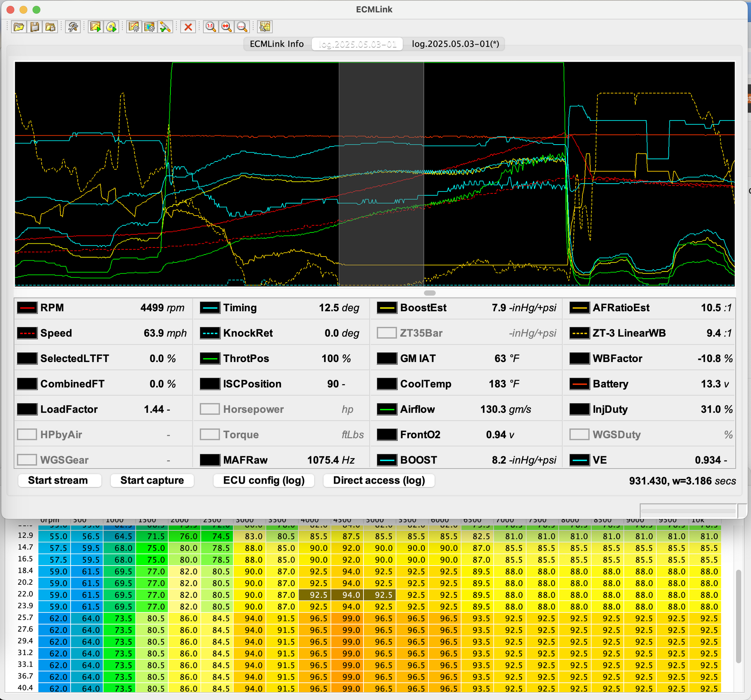Viewport: 751px width, 700px height.
Task: Open the graph with gear configuration icon
Action: 134,27
